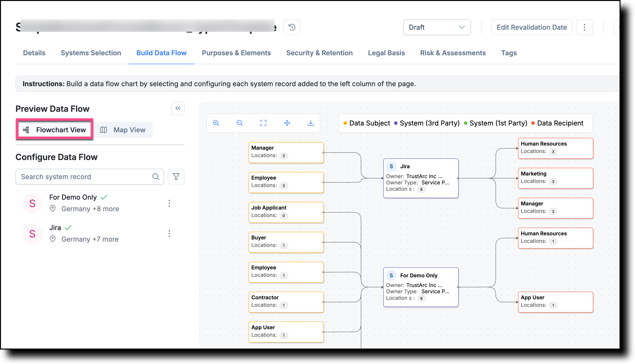
Task: Click location pin icon under Jira
Action: coord(52,239)
